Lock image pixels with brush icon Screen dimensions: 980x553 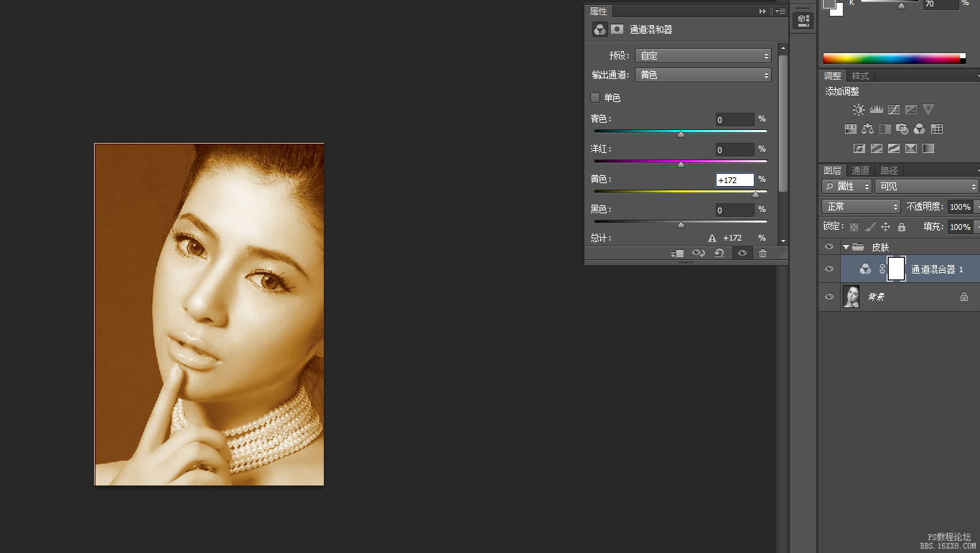coord(869,227)
